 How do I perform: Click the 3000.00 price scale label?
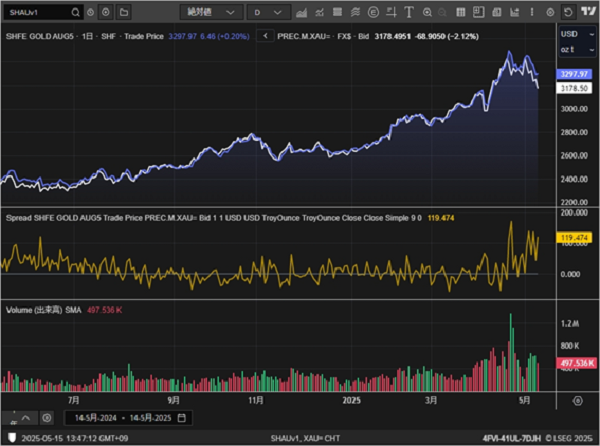[x=574, y=109]
